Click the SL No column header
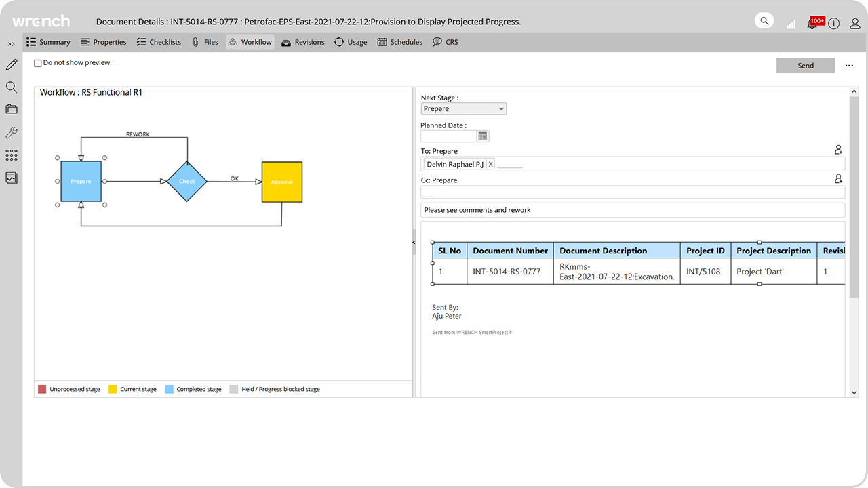This screenshot has width=868, height=488. (450, 251)
